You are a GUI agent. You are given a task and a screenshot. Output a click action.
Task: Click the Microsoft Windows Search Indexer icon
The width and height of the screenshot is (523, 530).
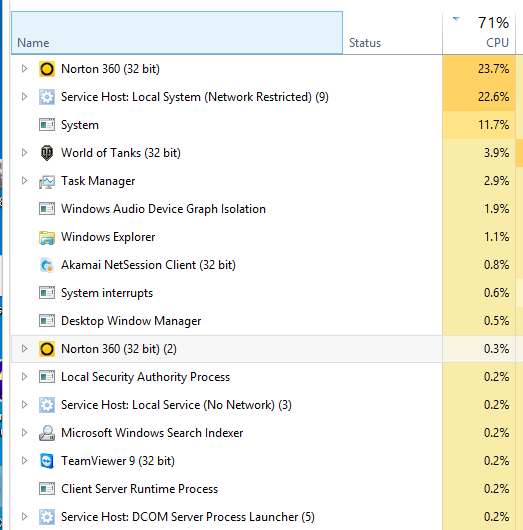pyautogui.click(x=47, y=433)
